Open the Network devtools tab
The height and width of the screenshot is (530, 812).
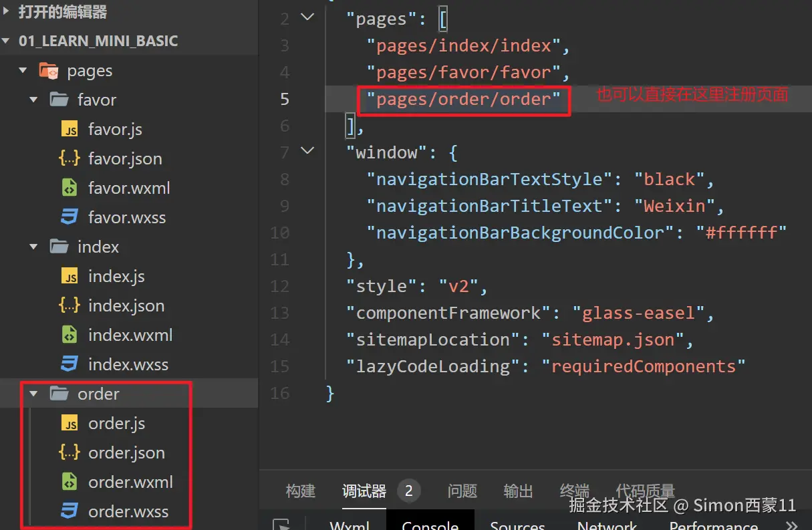click(607, 525)
